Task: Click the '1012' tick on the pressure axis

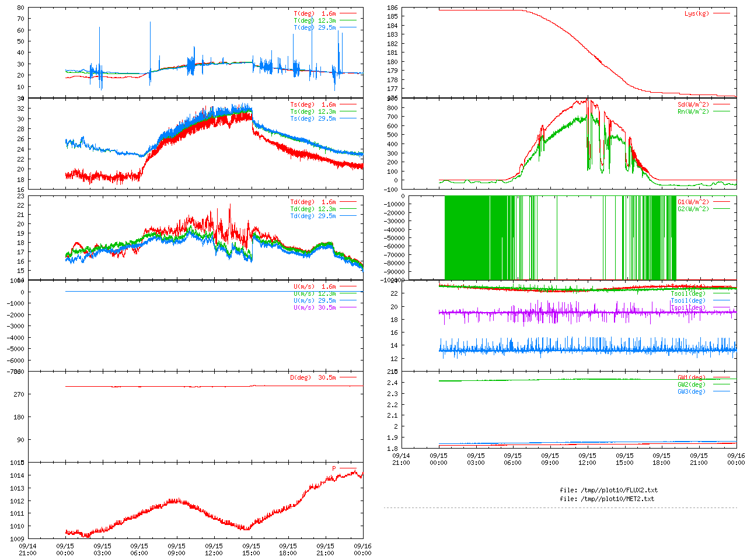Action: (x=17, y=501)
